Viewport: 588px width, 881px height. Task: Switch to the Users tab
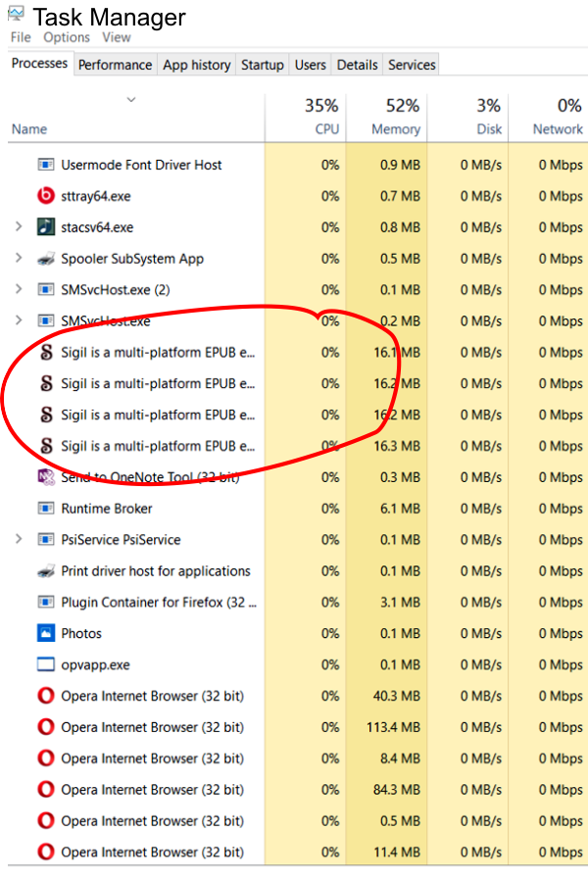coord(311,66)
